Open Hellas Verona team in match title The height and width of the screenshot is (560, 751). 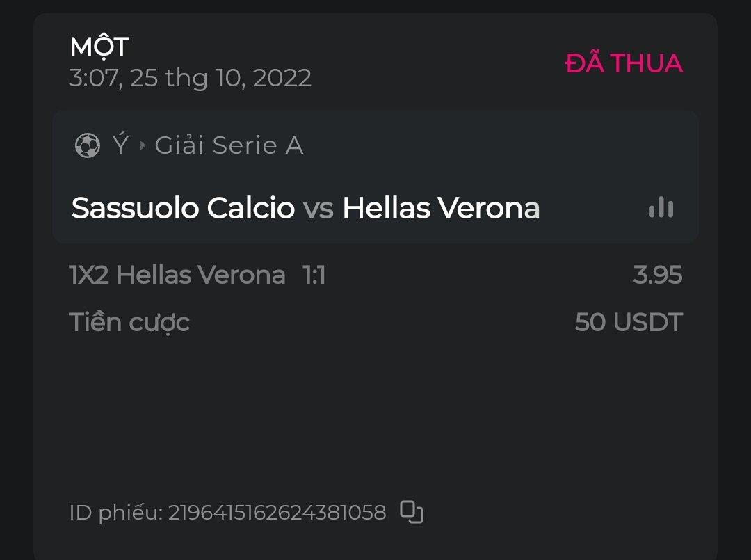(x=441, y=208)
